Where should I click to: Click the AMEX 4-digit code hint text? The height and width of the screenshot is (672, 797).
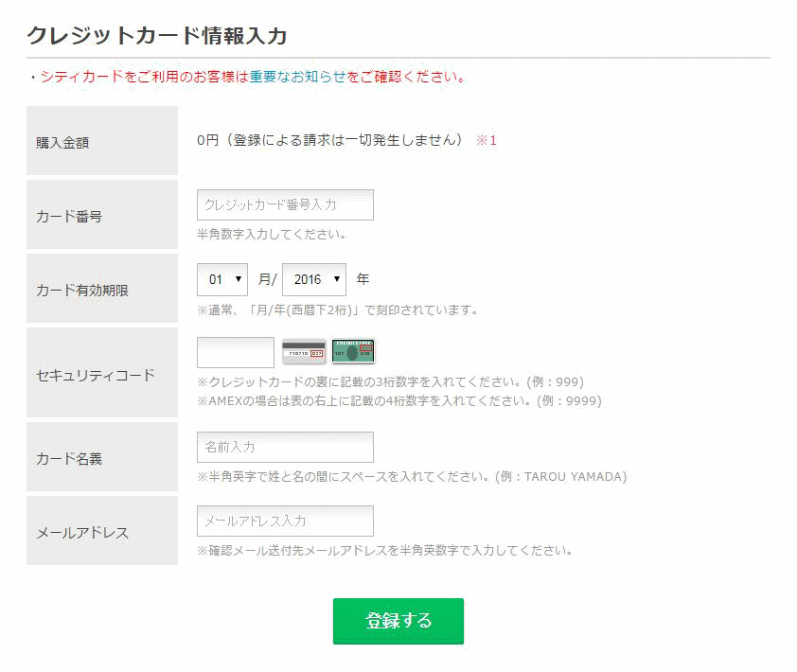pos(398,400)
